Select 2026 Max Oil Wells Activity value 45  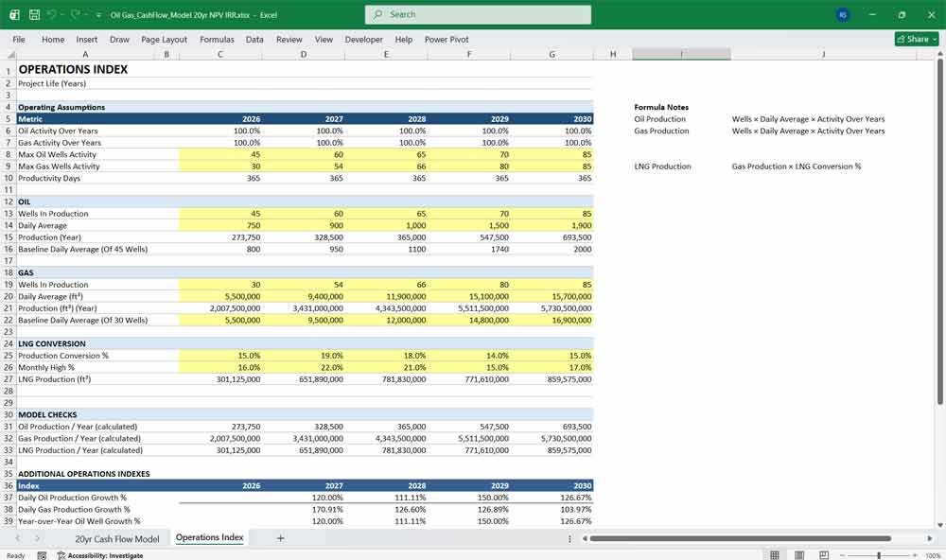click(x=220, y=154)
